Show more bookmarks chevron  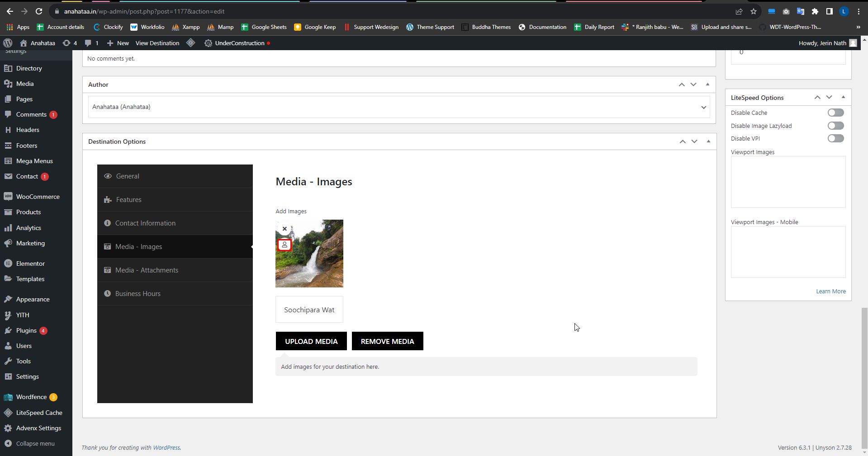(858, 27)
